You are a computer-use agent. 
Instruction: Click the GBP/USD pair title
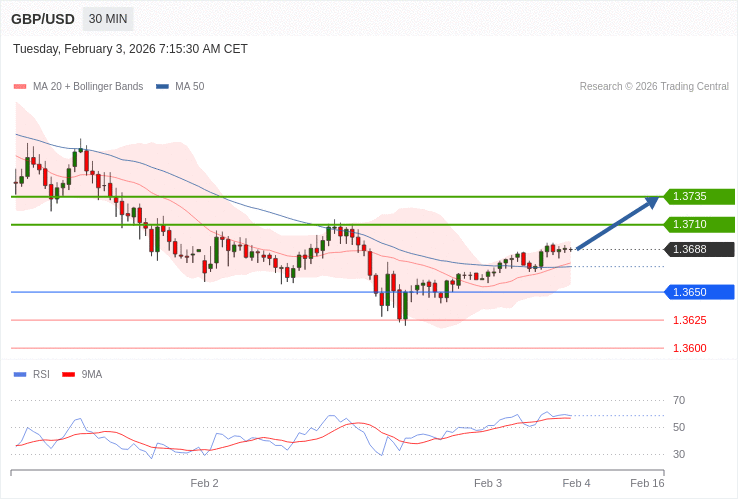(x=43, y=19)
